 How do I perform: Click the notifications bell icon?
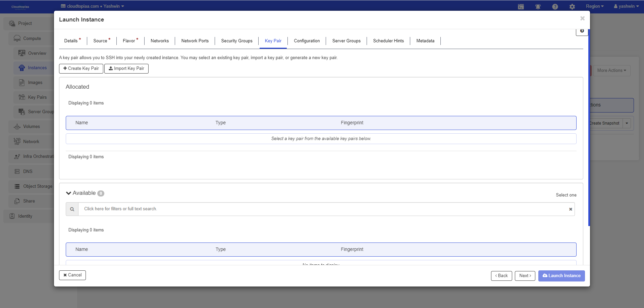click(x=538, y=7)
